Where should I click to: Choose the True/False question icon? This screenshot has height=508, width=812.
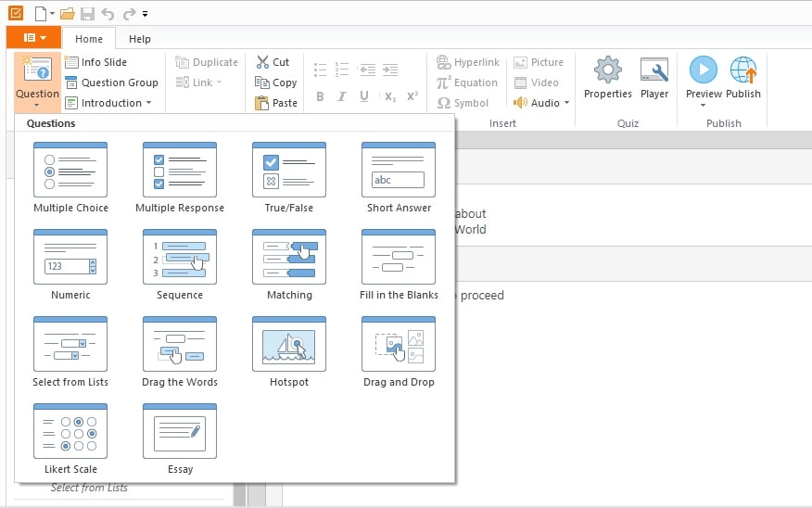289,171
